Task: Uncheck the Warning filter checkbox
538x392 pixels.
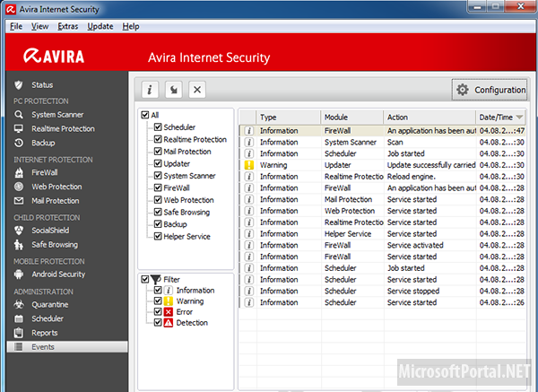Action: [x=158, y=301]
